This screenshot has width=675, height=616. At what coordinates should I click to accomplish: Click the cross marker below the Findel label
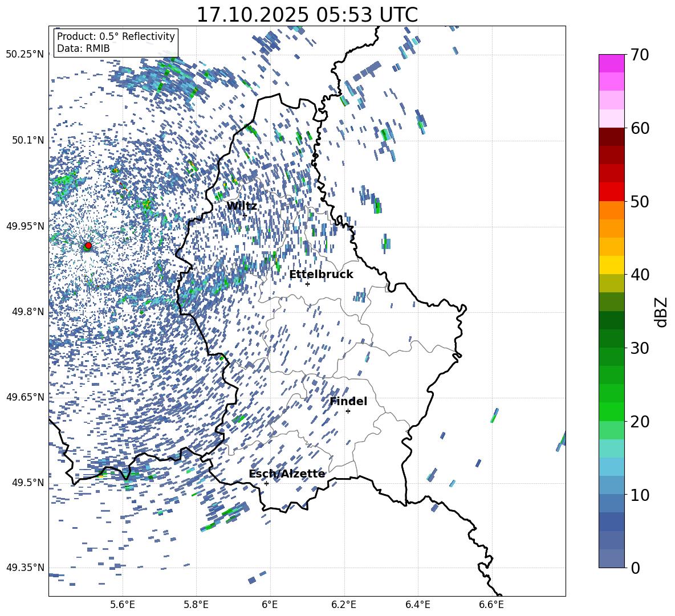click(348, 411)
